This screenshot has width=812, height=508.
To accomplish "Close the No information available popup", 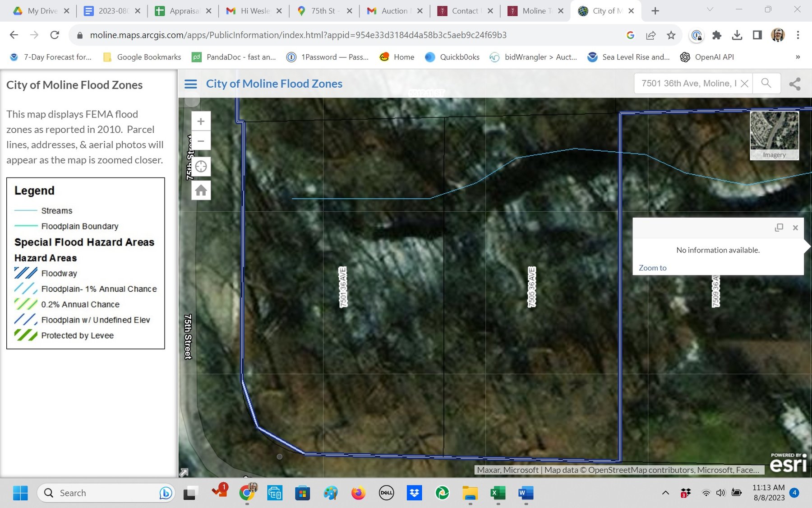I will click(795, 228).
